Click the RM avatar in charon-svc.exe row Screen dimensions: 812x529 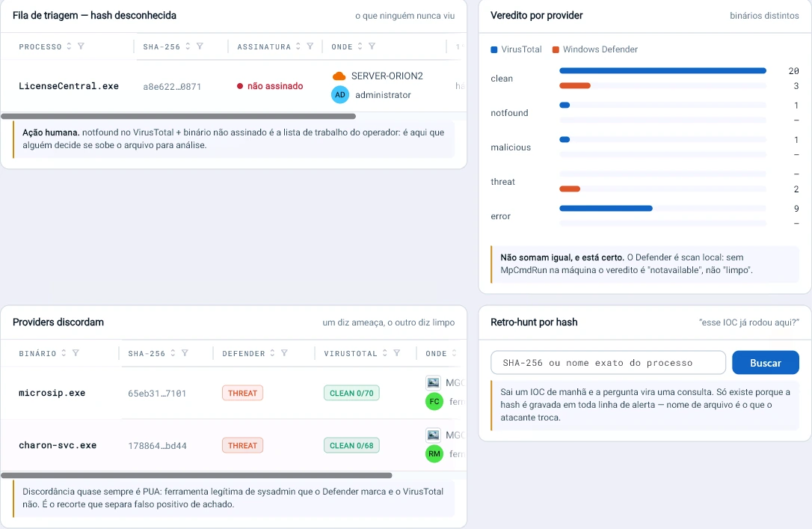point(434,454)
